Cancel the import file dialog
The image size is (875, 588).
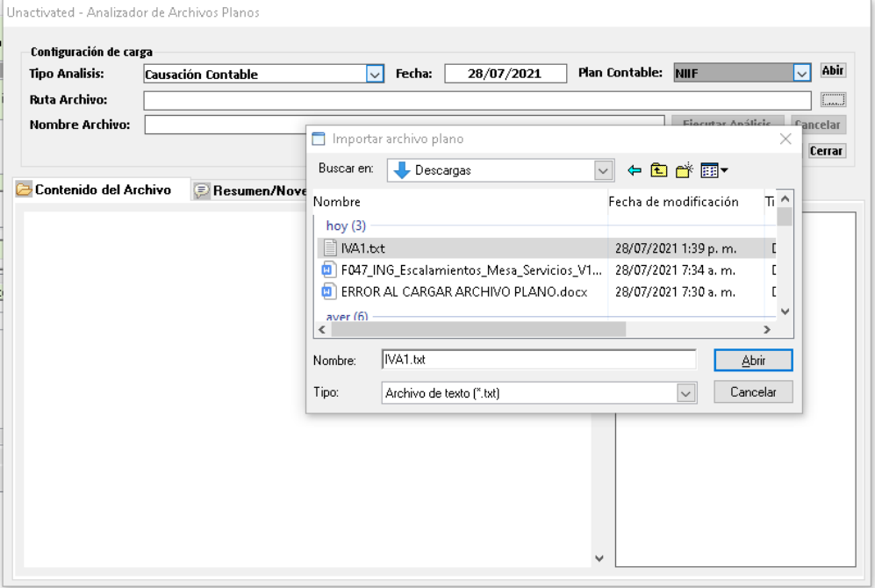tap(753, 392)
